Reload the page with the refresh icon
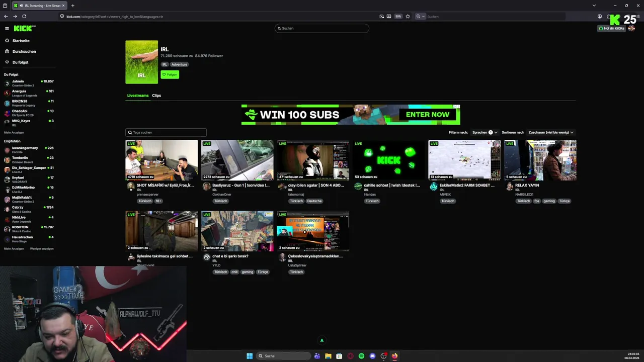The width and height of the screenshot is (644, 362). click(x=24, y=16)
